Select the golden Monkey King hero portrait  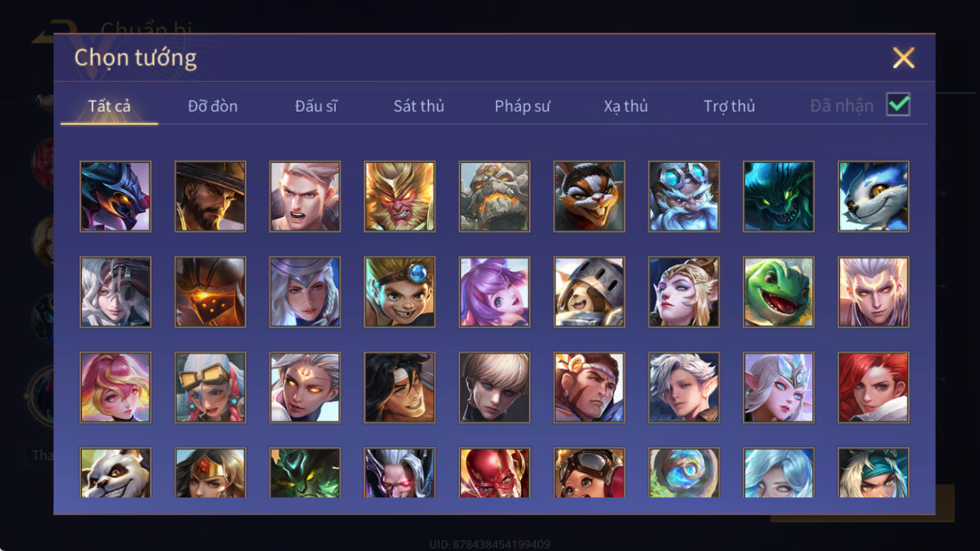point(399,197)
